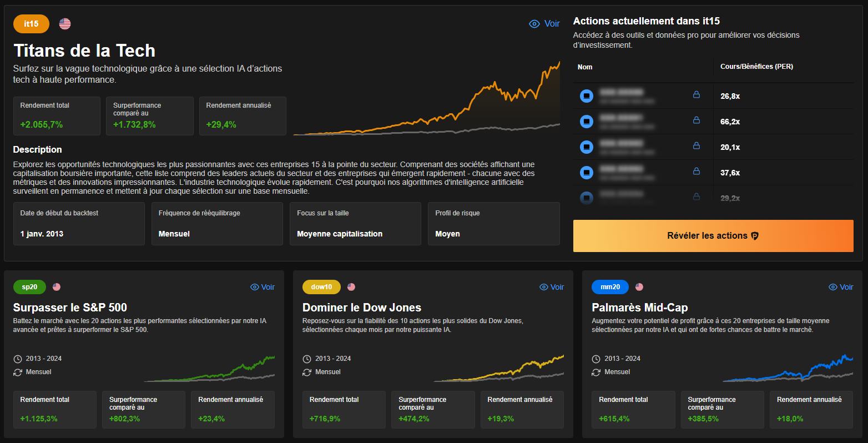The image size is (868, 443).
Task: Click the Mensuel rebalancing frequency value in the it15 panel
Action: 174,234
